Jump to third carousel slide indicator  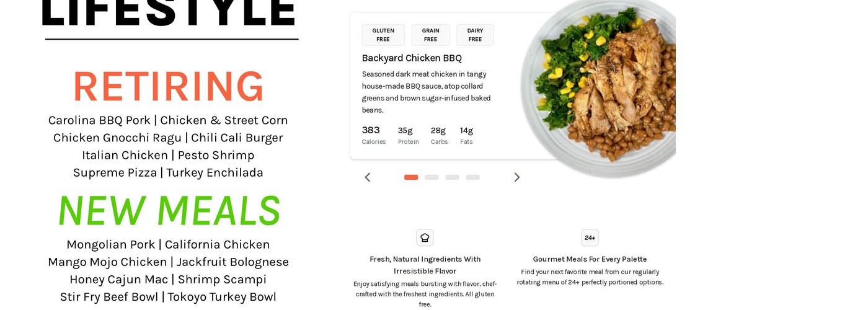point(452,177)
